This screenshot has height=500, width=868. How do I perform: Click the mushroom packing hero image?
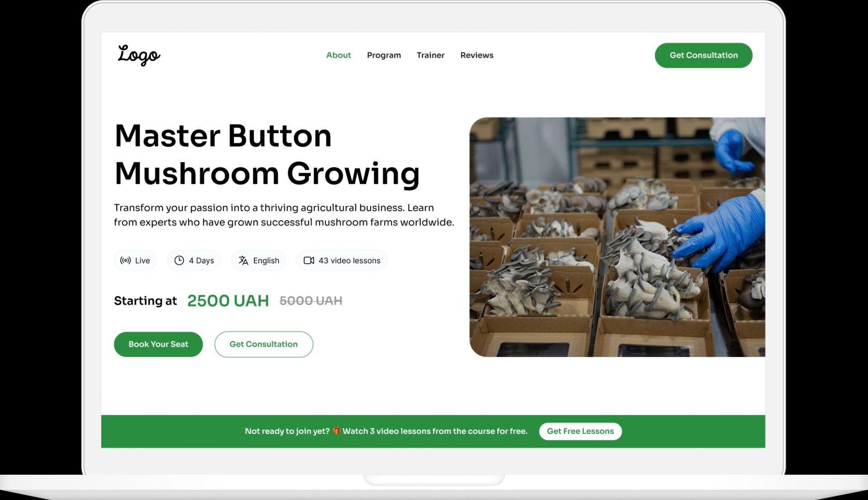(x=617, y=237)
